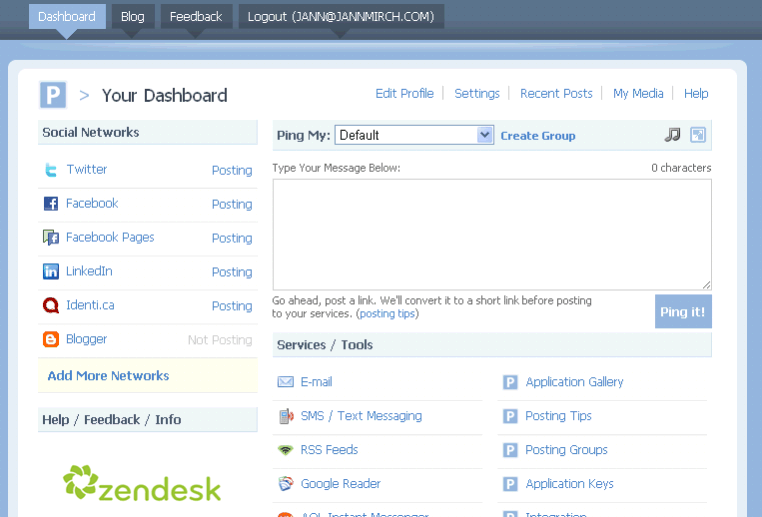This screenshot has height=517, width=762.
Task: Toggle LinkedIn Posting status
Action: click(x=232, y=272)
